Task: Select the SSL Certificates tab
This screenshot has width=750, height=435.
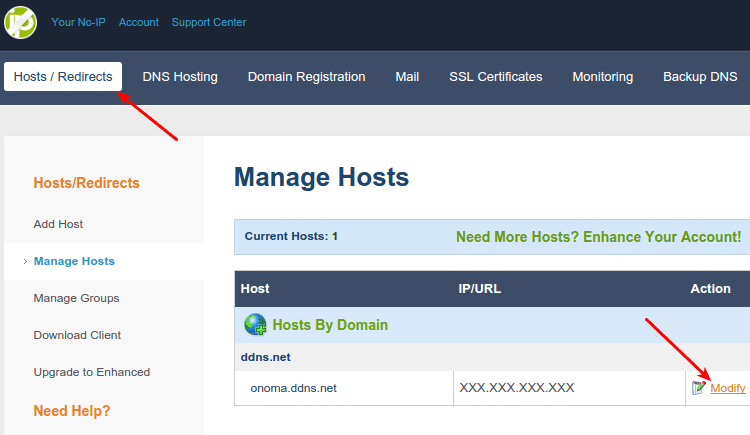Action: [496, 77]
